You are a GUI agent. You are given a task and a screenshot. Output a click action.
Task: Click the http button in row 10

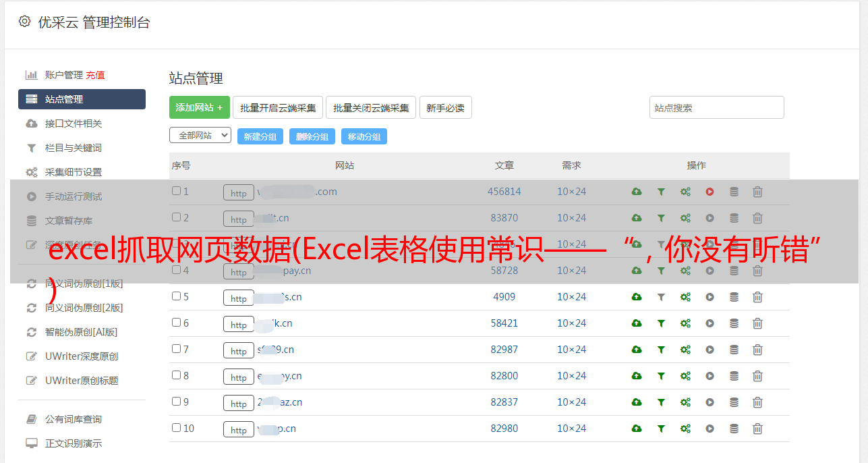239,429
